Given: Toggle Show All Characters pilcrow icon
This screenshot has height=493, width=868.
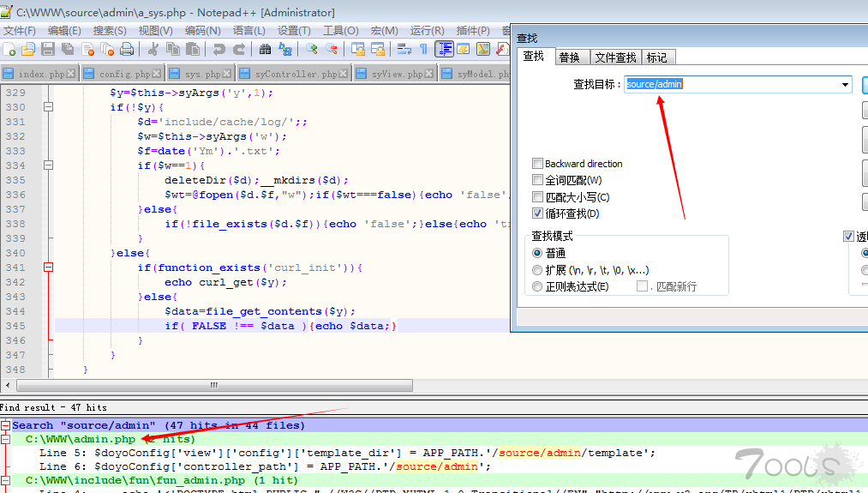Looking at the screenshot, I should (423, 50).
